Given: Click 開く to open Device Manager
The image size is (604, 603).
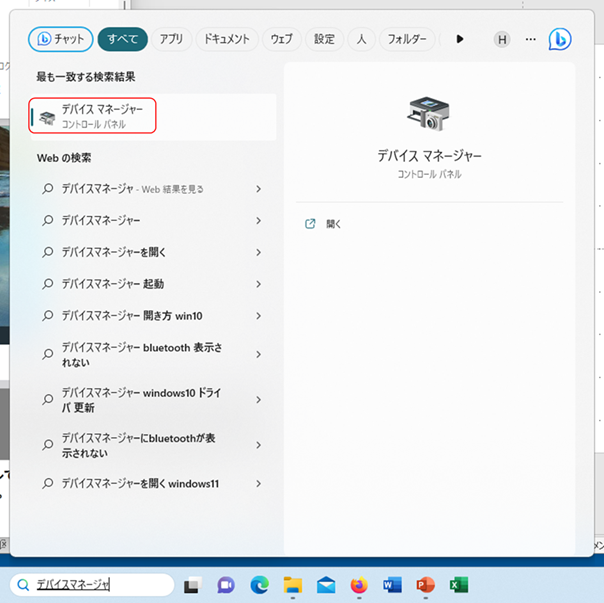Looking at the screenshot, I should click(x=333, y=224).
